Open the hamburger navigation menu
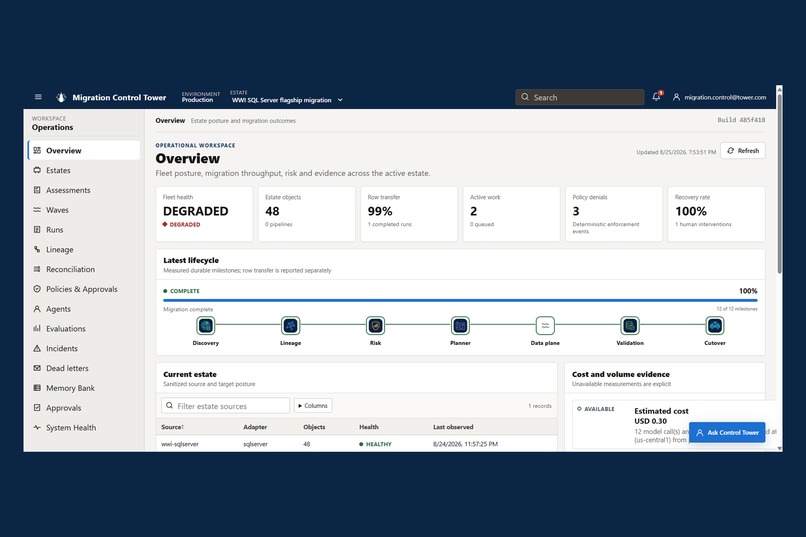This screenshot has width=806, height=537. tap(38, 97)
